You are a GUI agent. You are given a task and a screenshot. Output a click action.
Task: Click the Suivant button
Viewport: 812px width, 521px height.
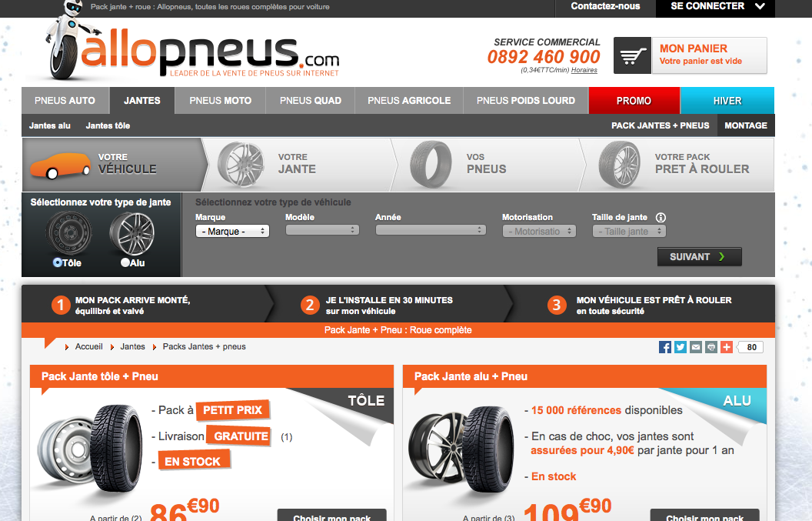coord(699,256)
